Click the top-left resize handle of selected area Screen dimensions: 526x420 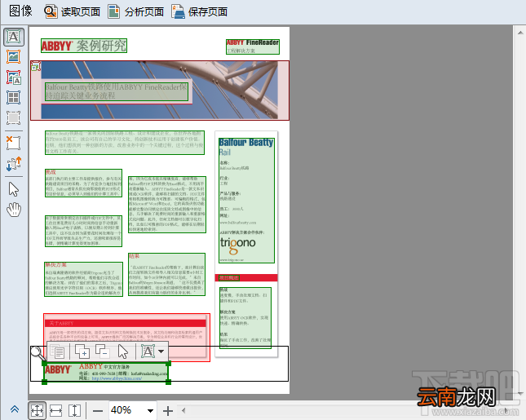tap(44, 364)
